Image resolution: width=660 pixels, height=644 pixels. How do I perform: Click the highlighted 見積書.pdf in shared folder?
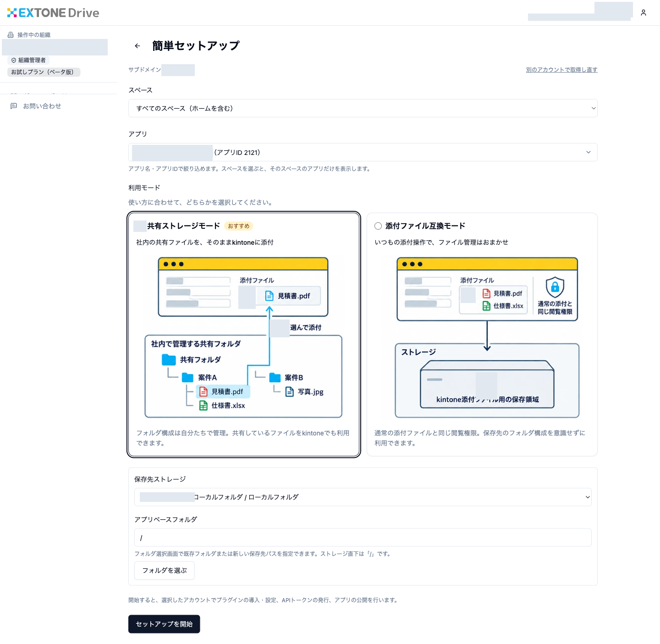tap(223, 392)
